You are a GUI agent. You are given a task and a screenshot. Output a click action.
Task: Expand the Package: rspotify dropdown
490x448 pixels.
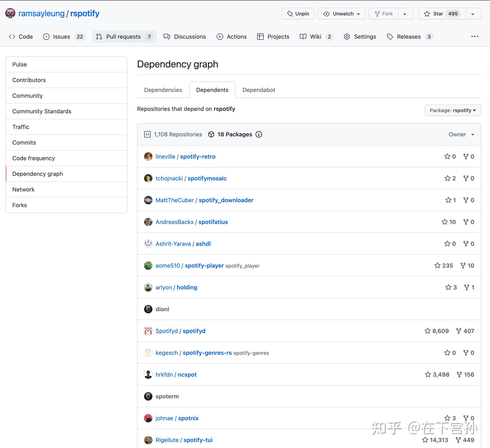tap(453, 110)
